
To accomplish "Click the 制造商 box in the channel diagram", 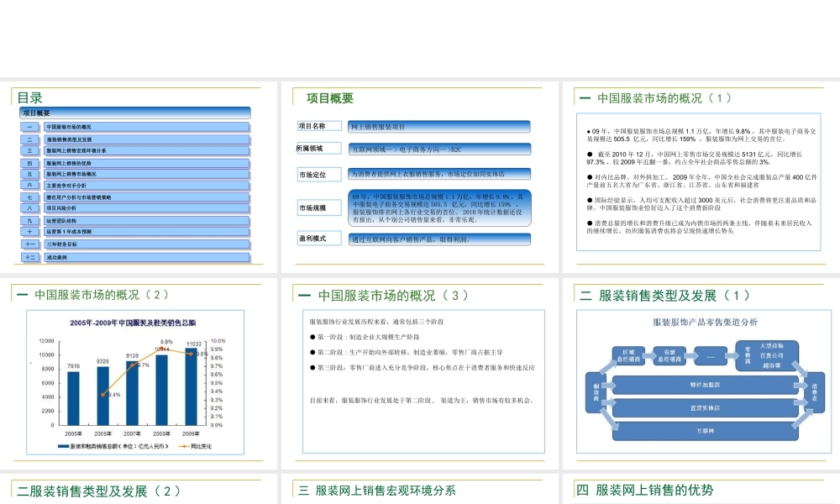I will [x=597, y=391].
